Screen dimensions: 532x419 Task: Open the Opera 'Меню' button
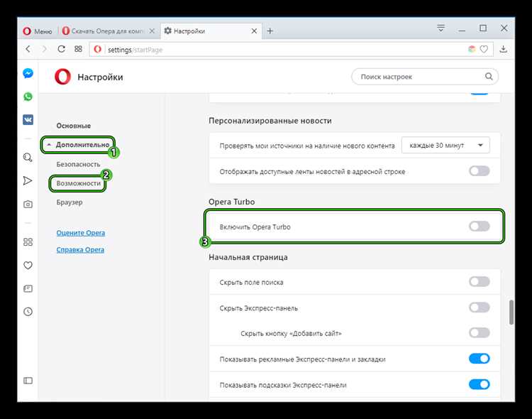pos(38,31)
